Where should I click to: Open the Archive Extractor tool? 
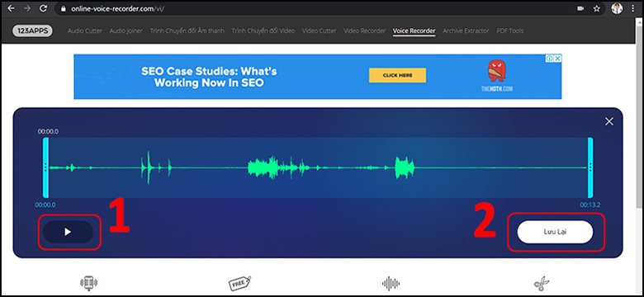tap(466, 31)
